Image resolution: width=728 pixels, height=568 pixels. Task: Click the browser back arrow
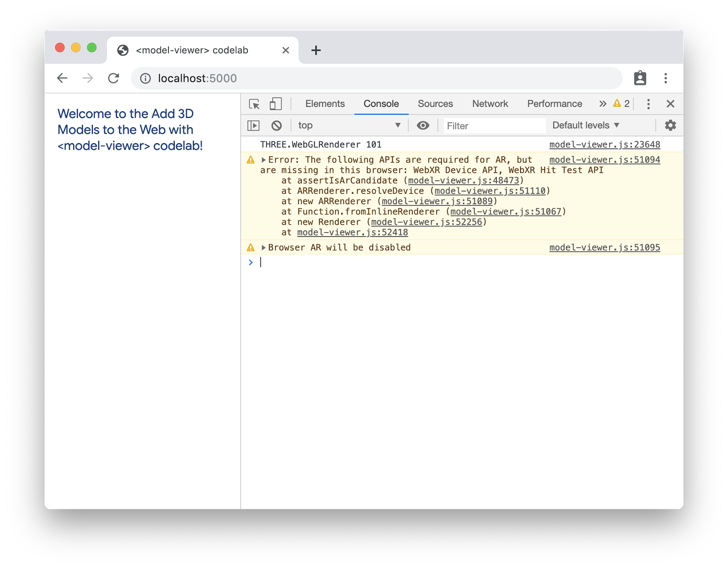coord(62,78)
